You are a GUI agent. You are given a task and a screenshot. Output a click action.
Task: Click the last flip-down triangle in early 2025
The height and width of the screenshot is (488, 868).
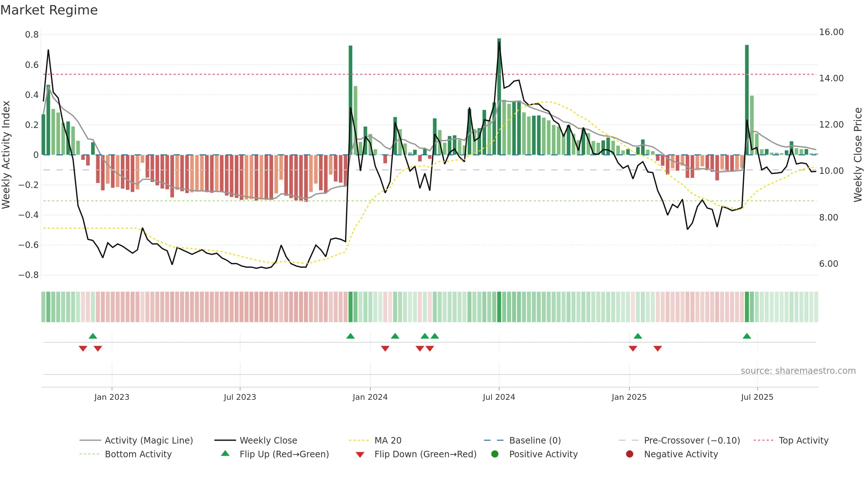[658, 348]
